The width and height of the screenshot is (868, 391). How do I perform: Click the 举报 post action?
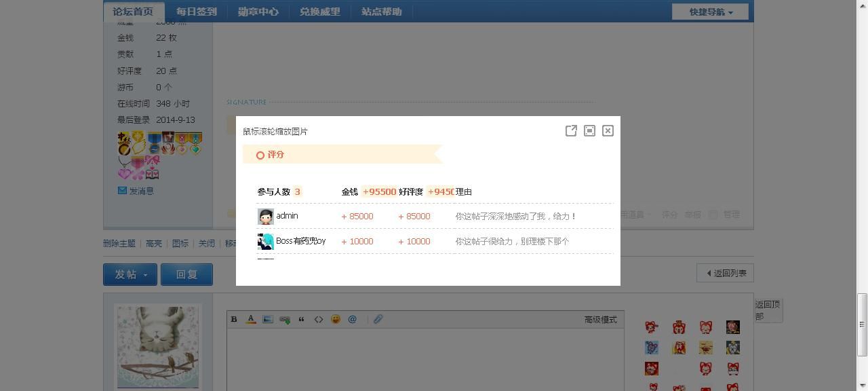click(x=693, y=215)
